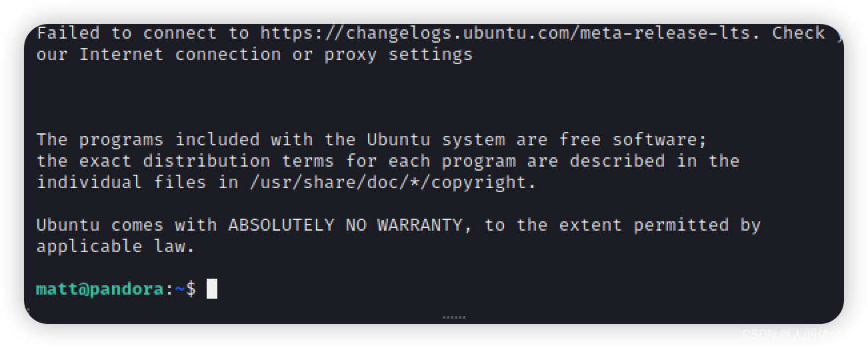
Task: Select the green matt@pandora prompt text
Action: coord(100,289)
